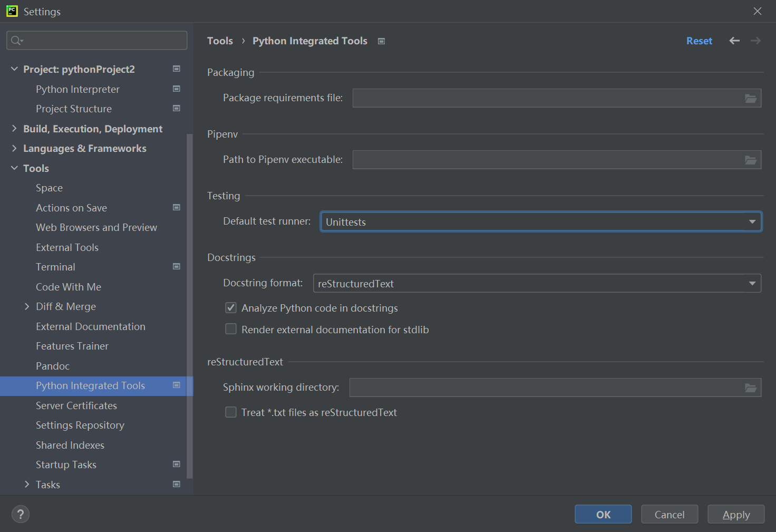This screenshot has width=776, height=532.
Task: Click the settings tree vertical scrollbar
Action: tap(190, 306)
